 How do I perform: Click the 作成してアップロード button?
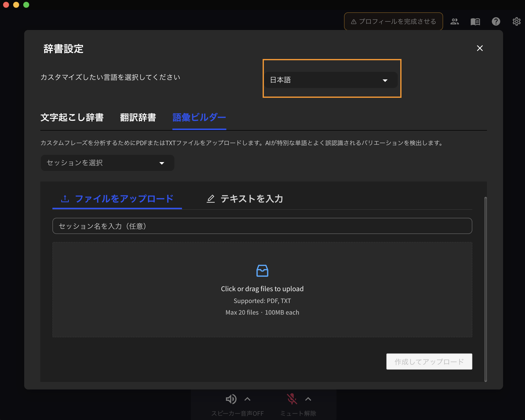pyautogui.click(x=429, y=362)
